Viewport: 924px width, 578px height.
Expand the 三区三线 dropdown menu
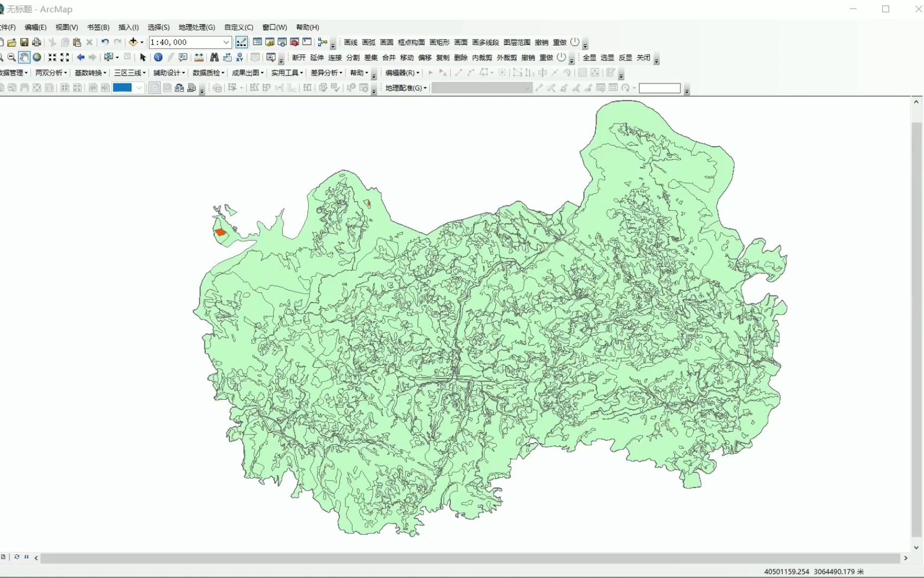[x=130, y=73]
